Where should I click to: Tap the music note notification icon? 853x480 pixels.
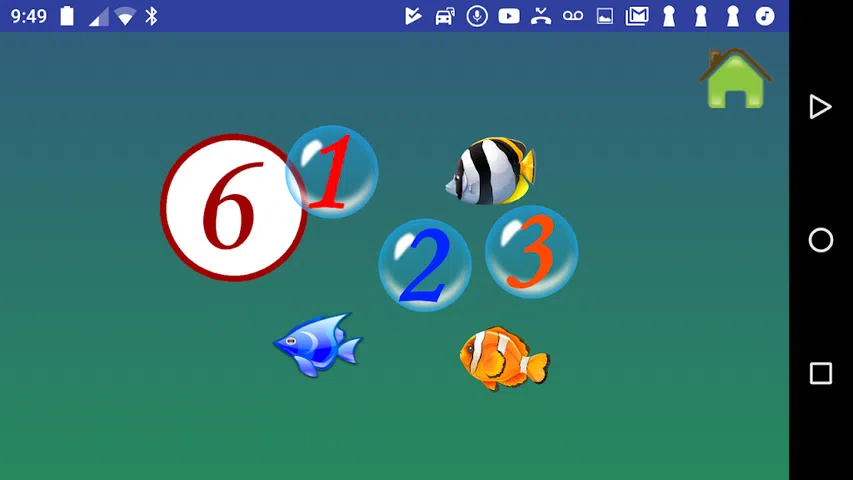coord(765,16)
